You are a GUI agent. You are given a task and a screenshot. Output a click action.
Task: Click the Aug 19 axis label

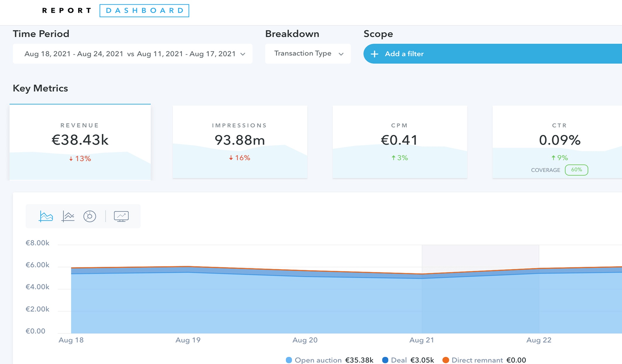tap(188, 340)
